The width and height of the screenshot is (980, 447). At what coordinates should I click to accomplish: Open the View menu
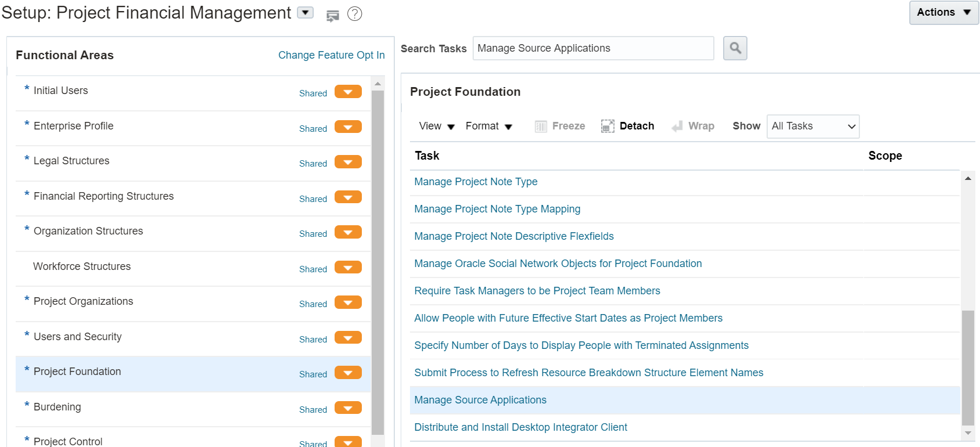coord(437,126)
